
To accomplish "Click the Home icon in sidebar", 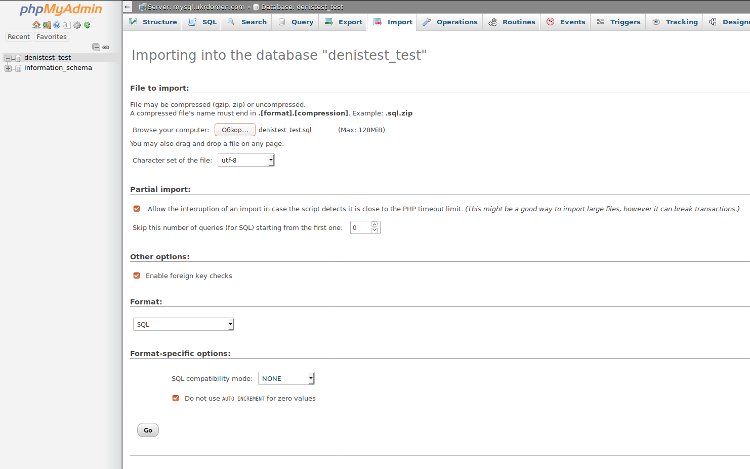I will [37, 25].
